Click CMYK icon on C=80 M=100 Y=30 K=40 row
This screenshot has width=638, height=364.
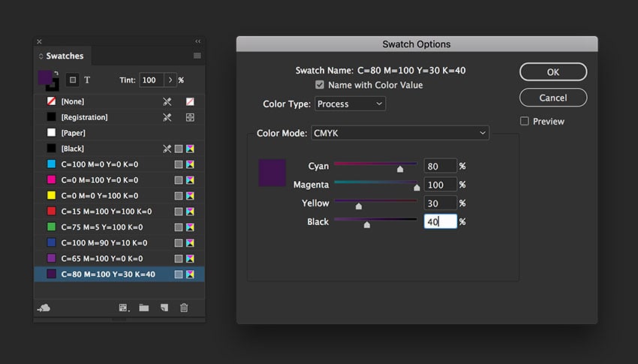[x=190, y=274]
